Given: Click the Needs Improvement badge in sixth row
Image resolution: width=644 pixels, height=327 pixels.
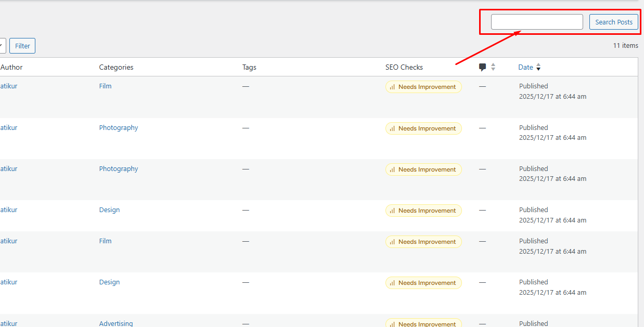Looking at the screenshot, I should point(423,283).
